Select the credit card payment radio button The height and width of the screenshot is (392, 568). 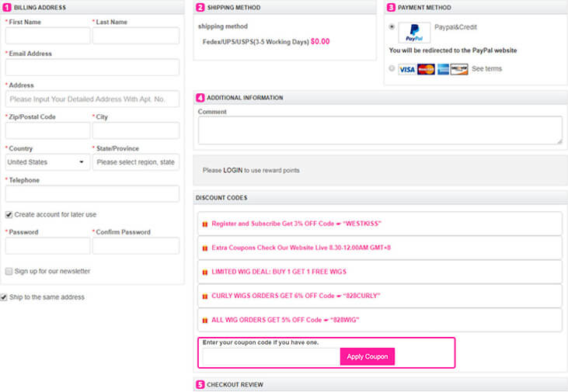coord(392,68)
